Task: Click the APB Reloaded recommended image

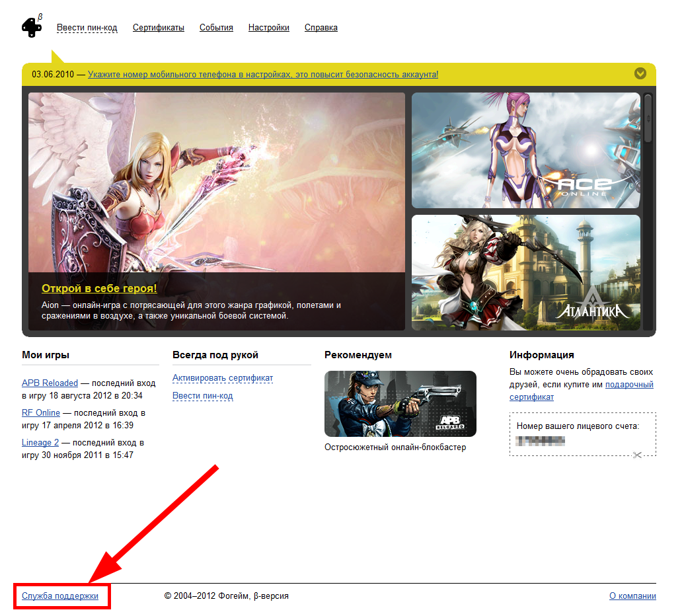Action: point(400,404)
